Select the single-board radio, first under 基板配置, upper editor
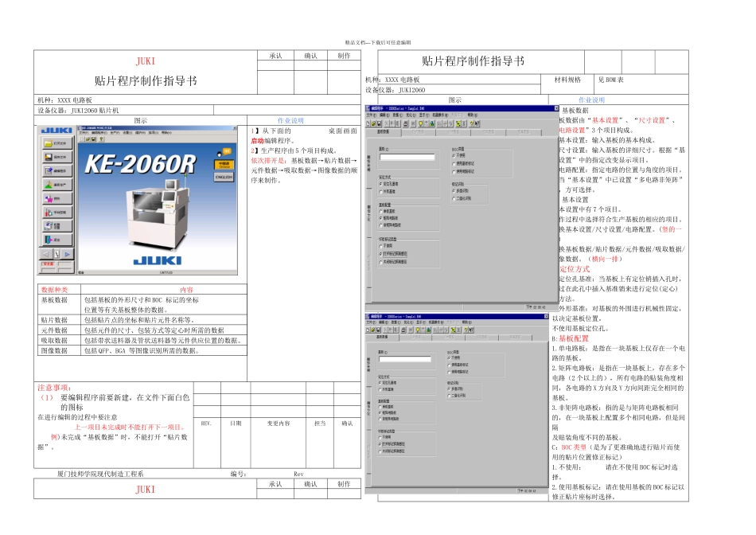756x535 pixels. pos(388,211)
